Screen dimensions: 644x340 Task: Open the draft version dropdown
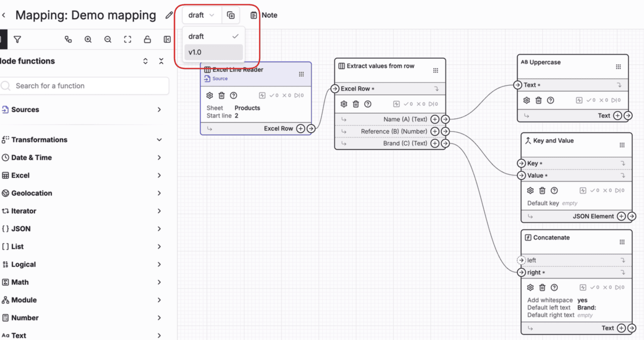pyautogui.click(x=202, y=15)
